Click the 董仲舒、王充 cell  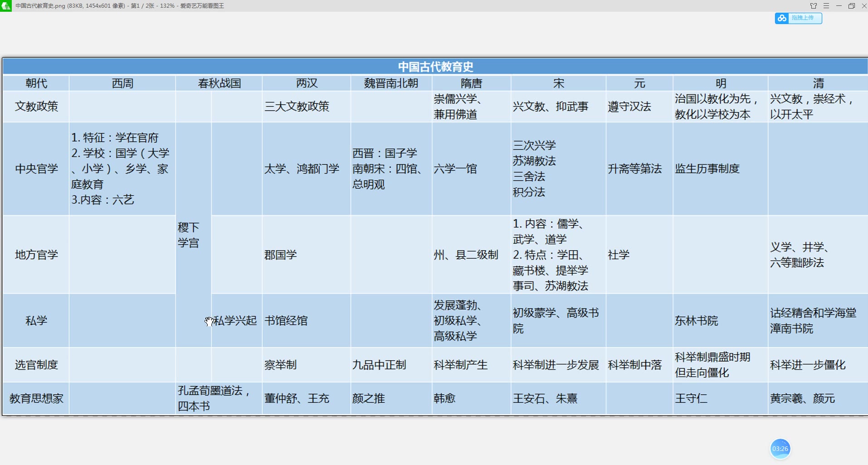307,398
